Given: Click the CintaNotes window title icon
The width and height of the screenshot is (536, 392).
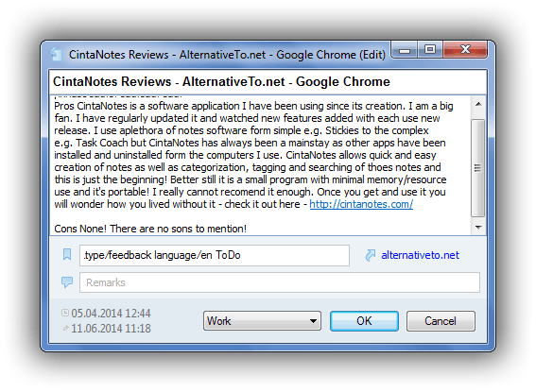Looking at the screenshot, I should click(56, 54).
